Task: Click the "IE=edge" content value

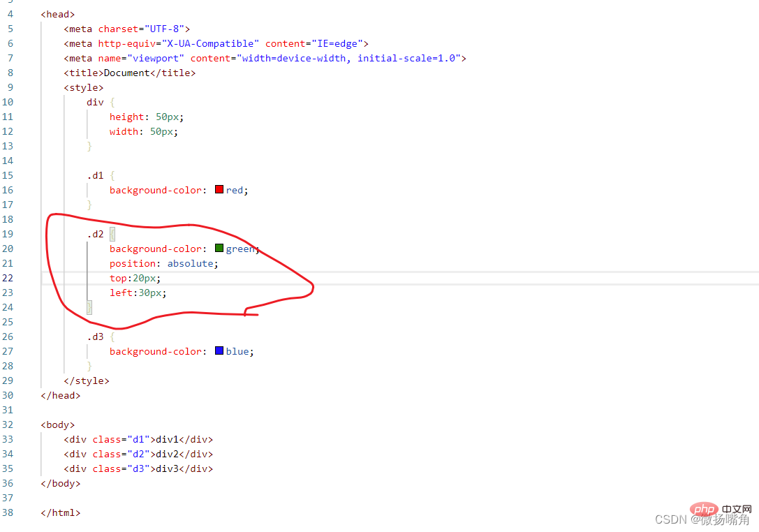Action: coord(337,43)
